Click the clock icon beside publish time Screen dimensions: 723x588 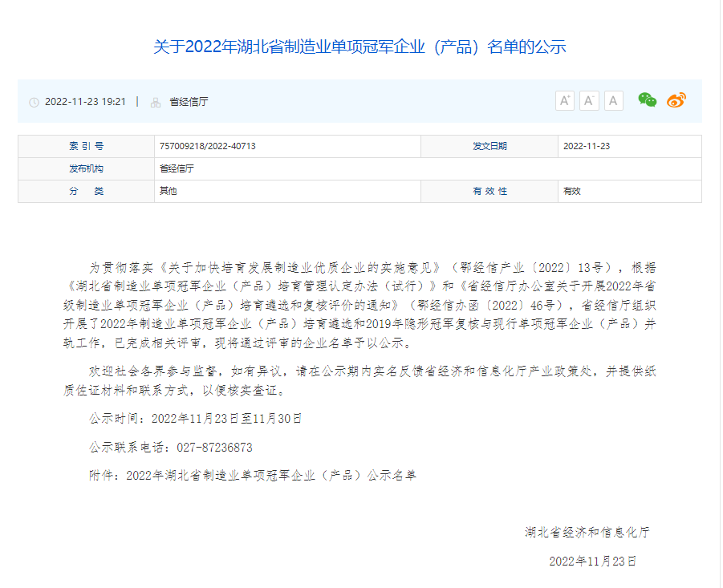click(34, 102)
